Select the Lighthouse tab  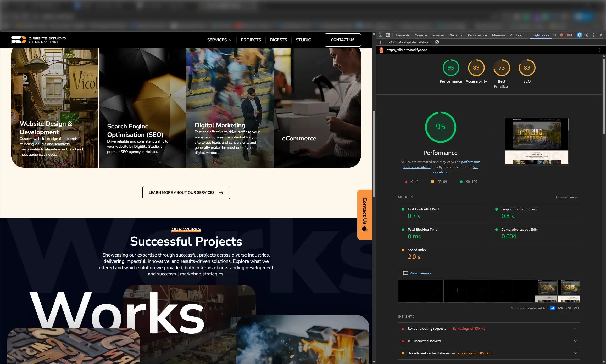click(541, 35)
